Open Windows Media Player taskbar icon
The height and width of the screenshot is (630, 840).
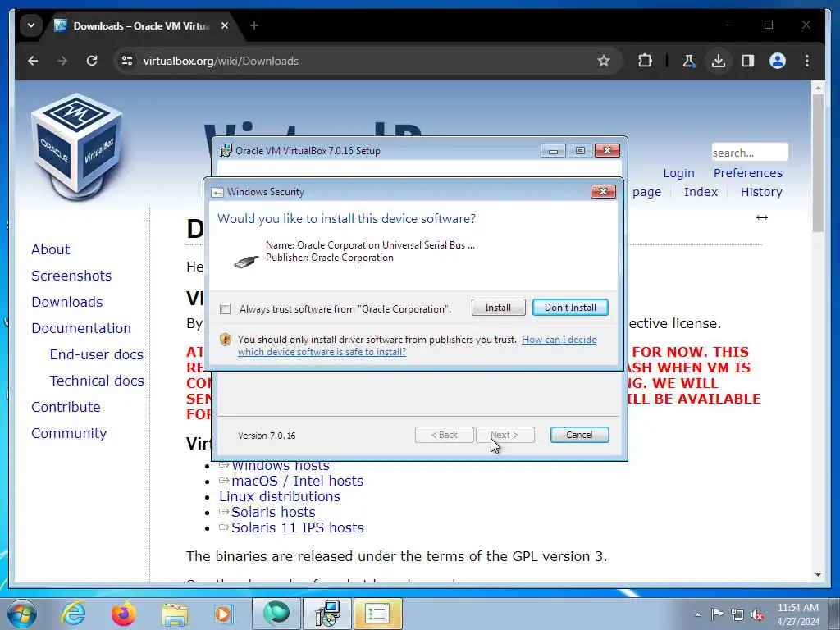[223, 614]
